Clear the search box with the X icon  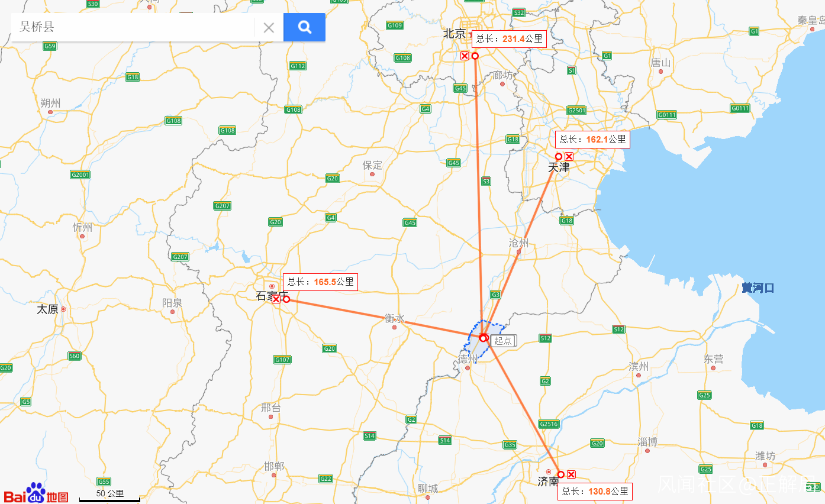(269, 27)
